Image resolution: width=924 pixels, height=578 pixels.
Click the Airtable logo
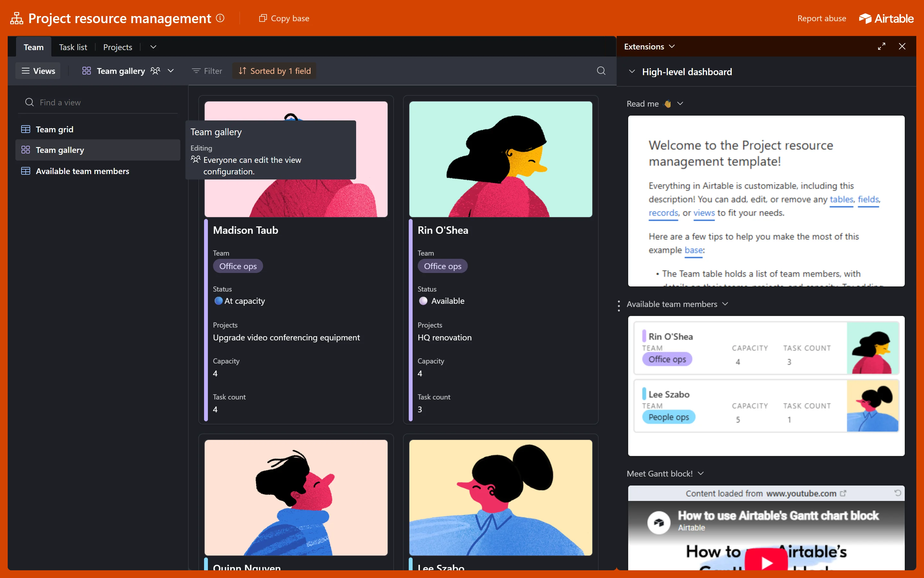(886, 18)
